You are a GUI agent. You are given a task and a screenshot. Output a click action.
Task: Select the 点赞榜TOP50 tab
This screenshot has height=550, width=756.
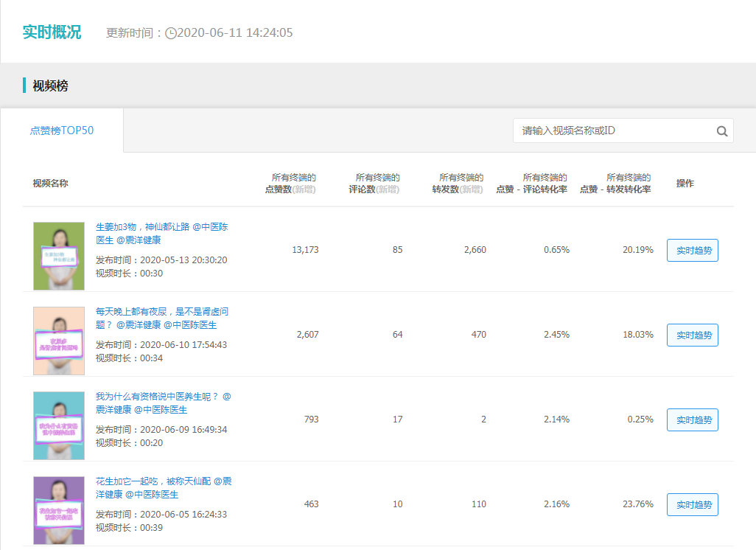62,130
